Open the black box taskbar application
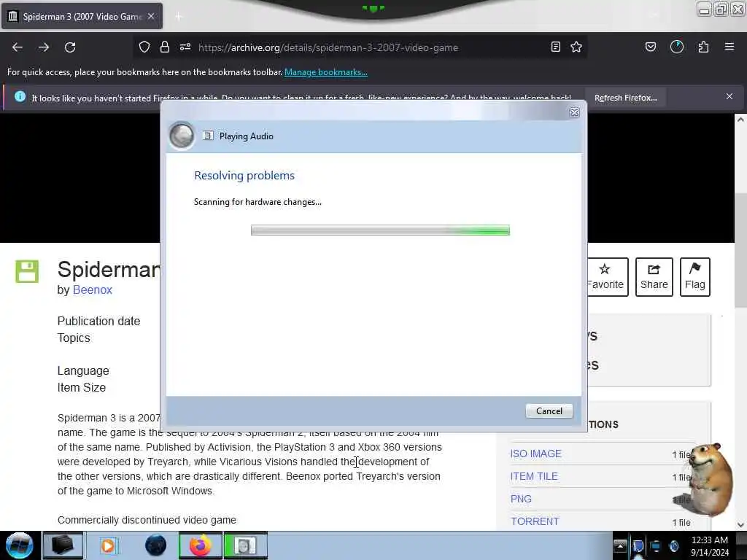Viewport: 747px width, 560px height. tap(63, 545)
